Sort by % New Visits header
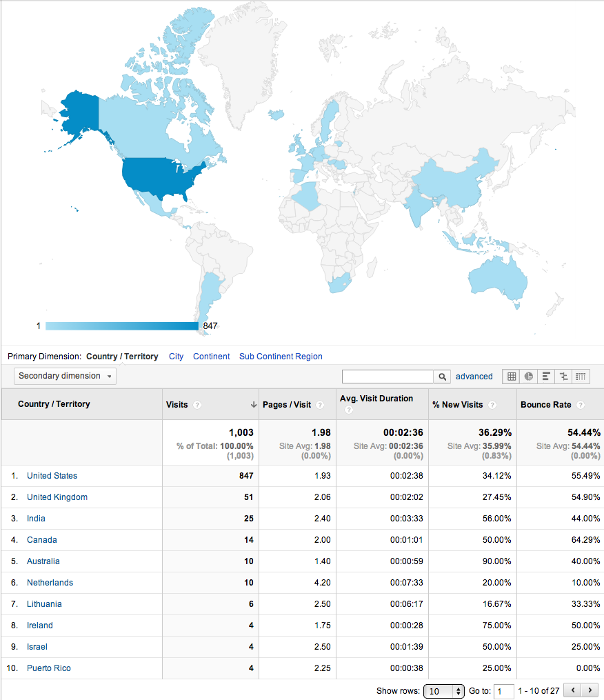The width and height of the screenshot is (604, 700). [458, 405]
